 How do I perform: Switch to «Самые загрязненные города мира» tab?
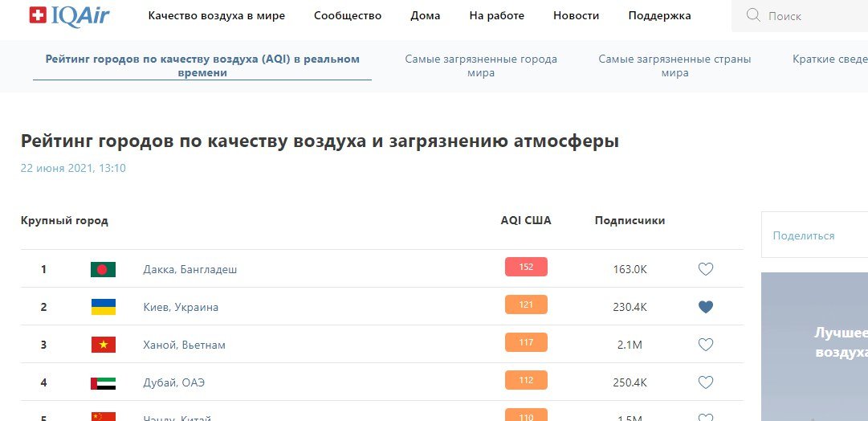coord(480,66)
